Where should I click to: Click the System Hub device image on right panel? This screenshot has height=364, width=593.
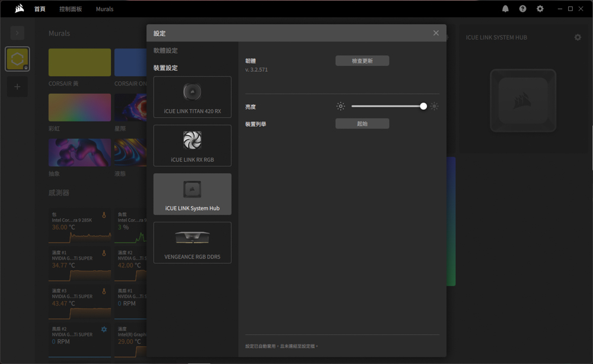point(523,101)
